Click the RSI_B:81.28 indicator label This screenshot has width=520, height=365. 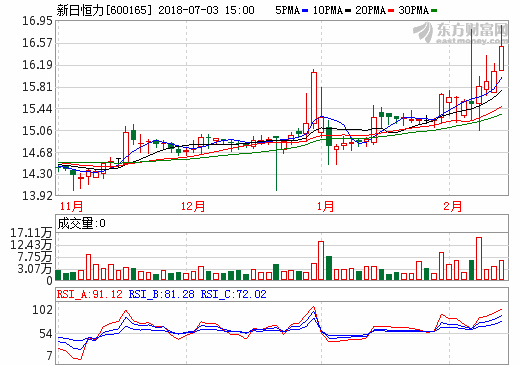point(161,294)
